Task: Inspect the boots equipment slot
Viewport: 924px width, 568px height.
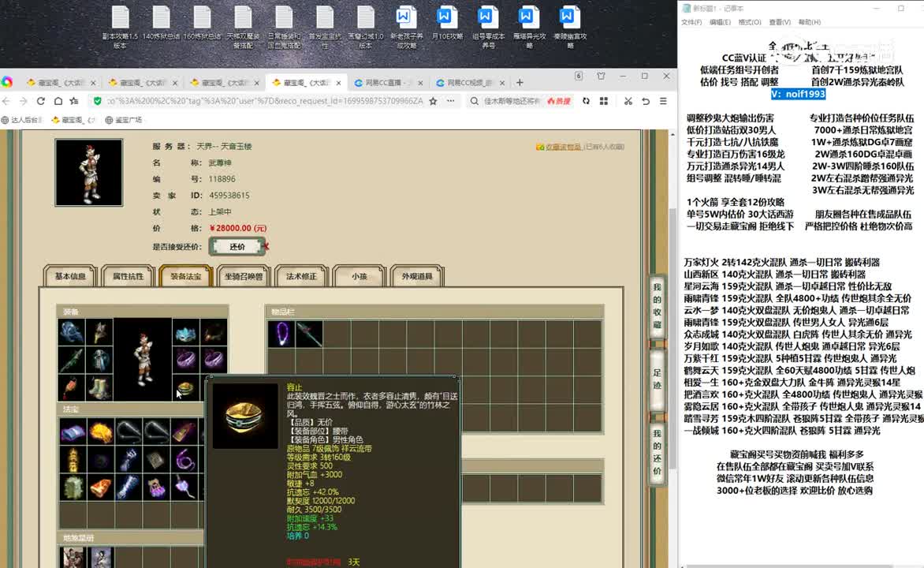Action: (99, 388)
